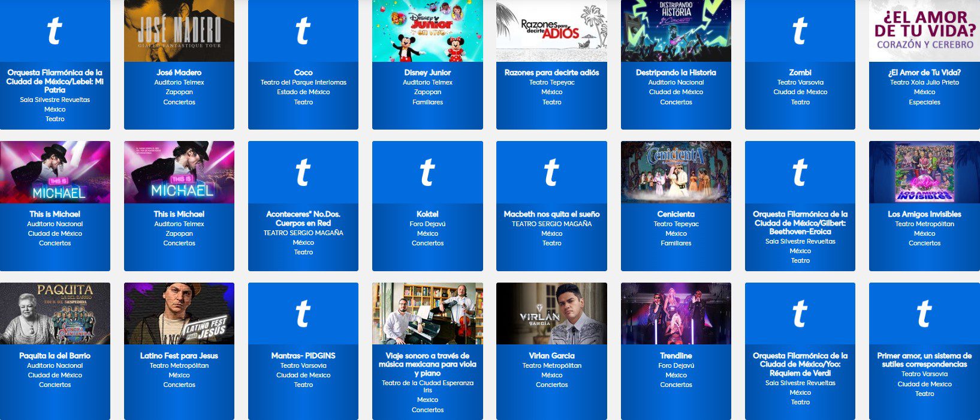
Task: Click the "This is Michael" title above Auditorio Nacional
Action: 55,214
